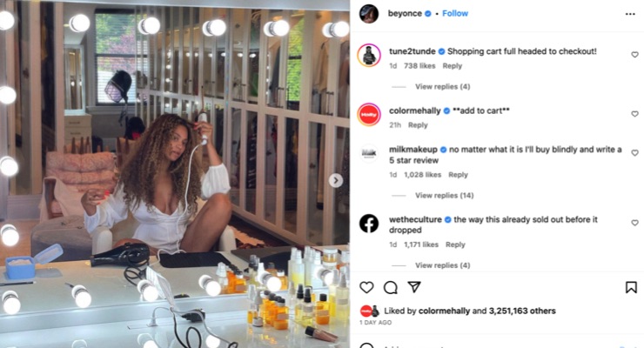
Task: Like tune2tunde's comment heart
Action: 634,55
